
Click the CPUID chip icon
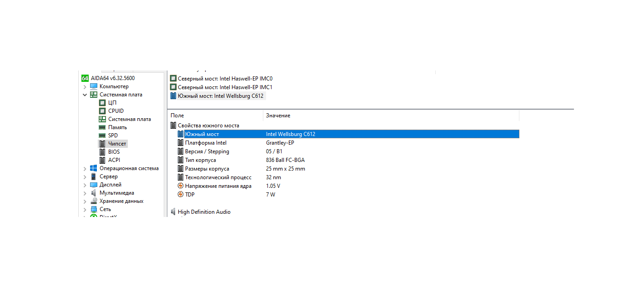tap(102, 111)
